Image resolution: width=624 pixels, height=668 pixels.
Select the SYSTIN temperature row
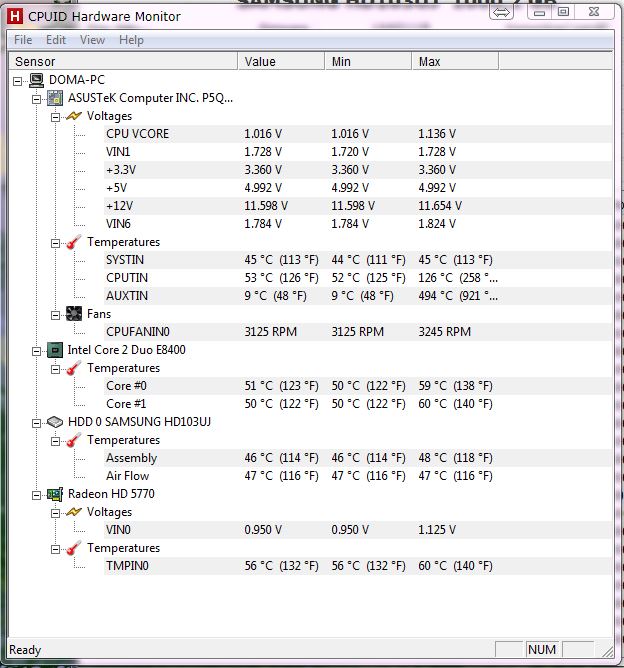click(357, 260)
